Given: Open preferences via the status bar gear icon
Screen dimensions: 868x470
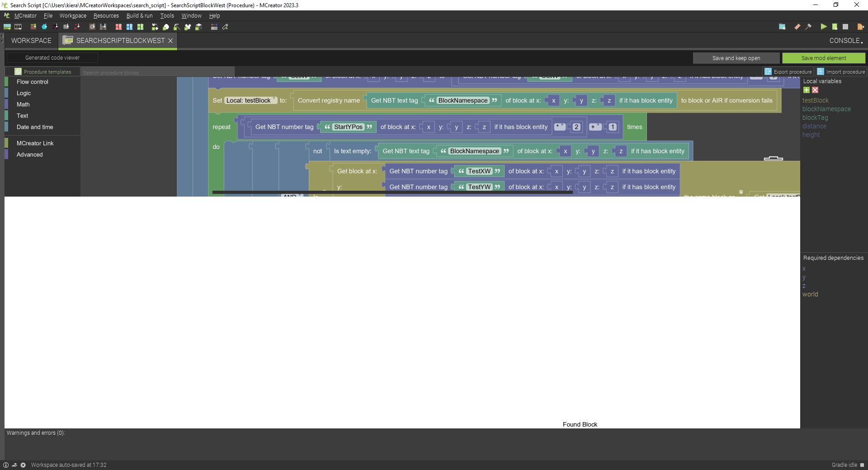Looking at the screenshot, I should pyautogui.click(x=23, y=465).
